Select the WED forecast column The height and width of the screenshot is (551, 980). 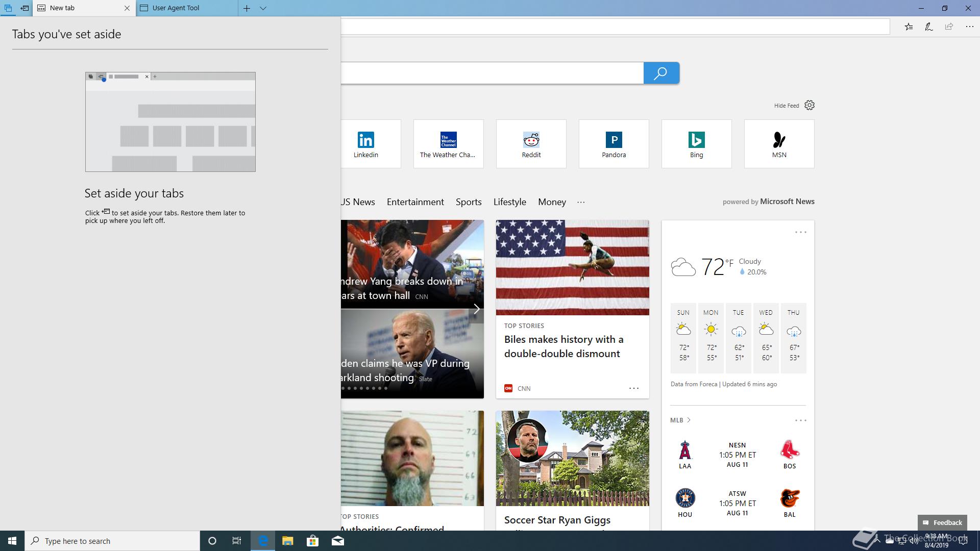[766, 338]
